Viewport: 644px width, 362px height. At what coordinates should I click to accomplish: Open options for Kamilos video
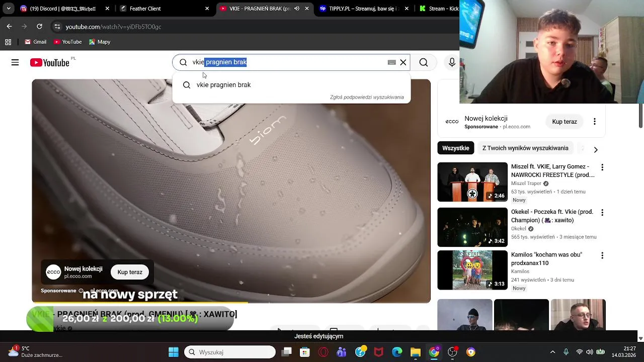pyautogui.click(x=602, y=256)
